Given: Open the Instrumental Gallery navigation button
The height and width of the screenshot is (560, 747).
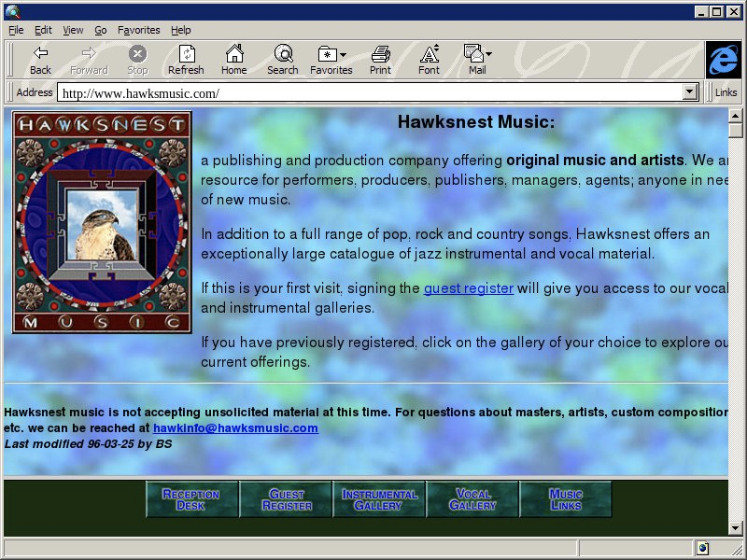Looking at the screenshot, I should tap(379, 499).
